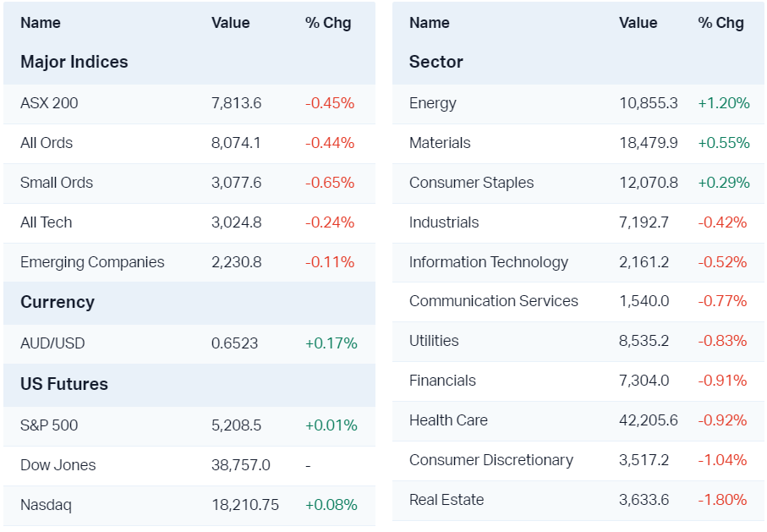The width and height of the screenshot is (767, 532).
Task: Select the S&P 500 futures row
Action: point(49,425)
